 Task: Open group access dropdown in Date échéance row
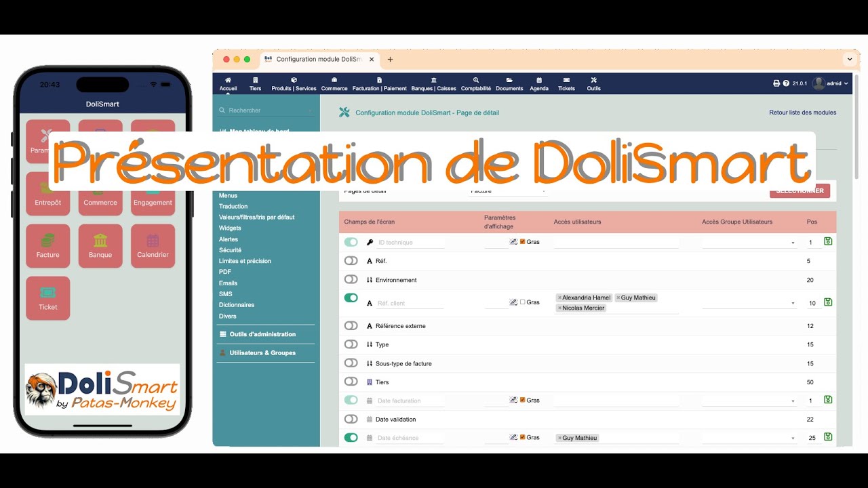[x=749, y=438]
